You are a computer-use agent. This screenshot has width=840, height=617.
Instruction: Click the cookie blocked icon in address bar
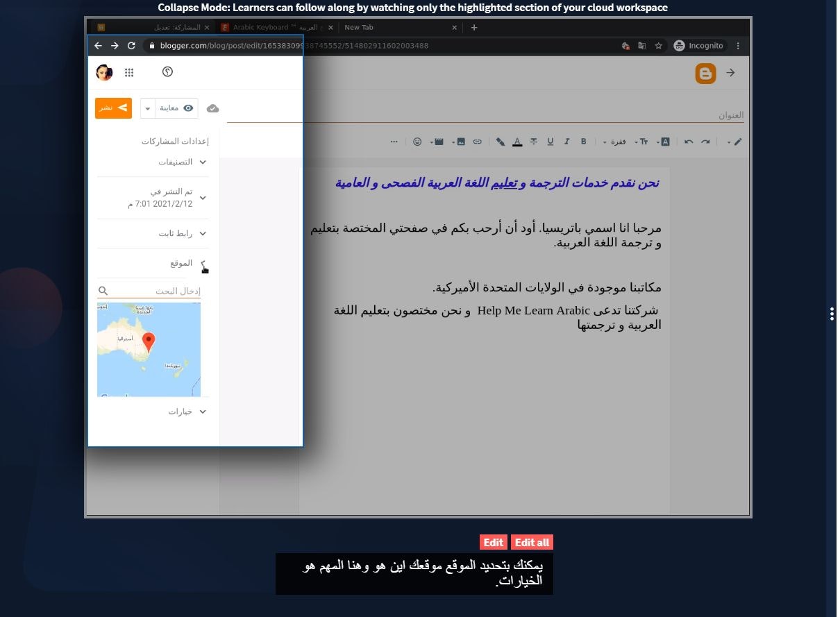(x=625, y=46)
